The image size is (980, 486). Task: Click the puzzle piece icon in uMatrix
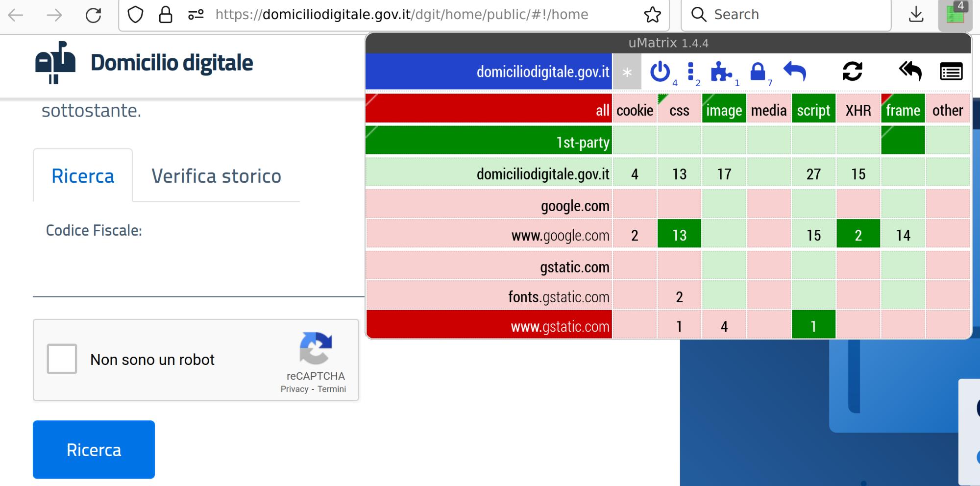pos(721,72)
